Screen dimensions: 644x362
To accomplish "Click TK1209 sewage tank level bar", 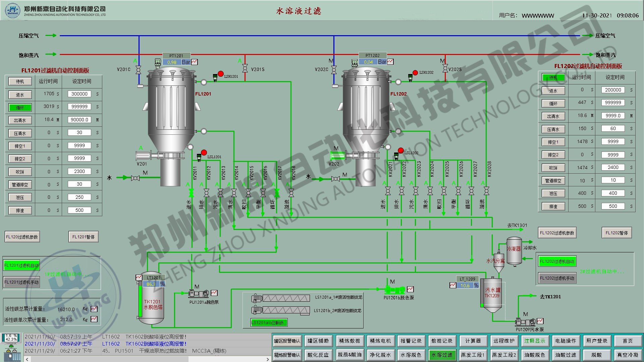I will [x=482, y=292].
